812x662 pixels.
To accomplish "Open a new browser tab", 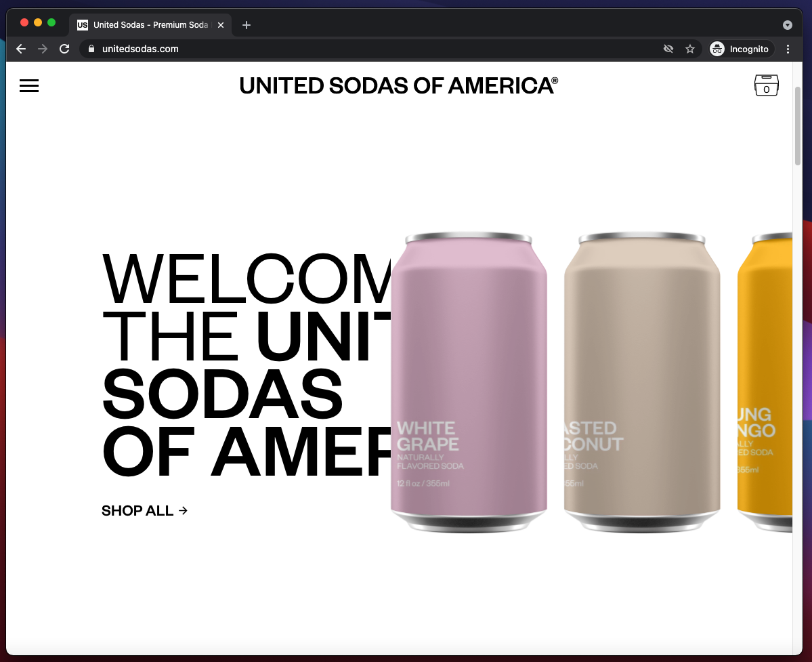I will point(247,25).
